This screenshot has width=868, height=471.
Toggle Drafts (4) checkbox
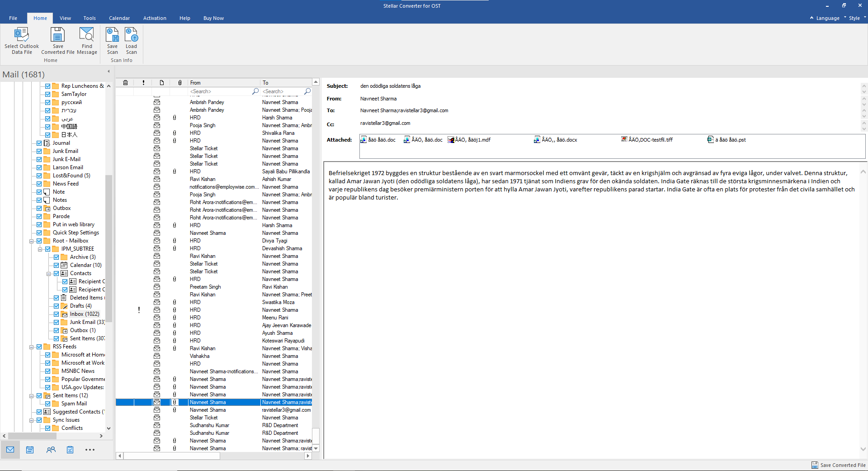click(57, 306)
